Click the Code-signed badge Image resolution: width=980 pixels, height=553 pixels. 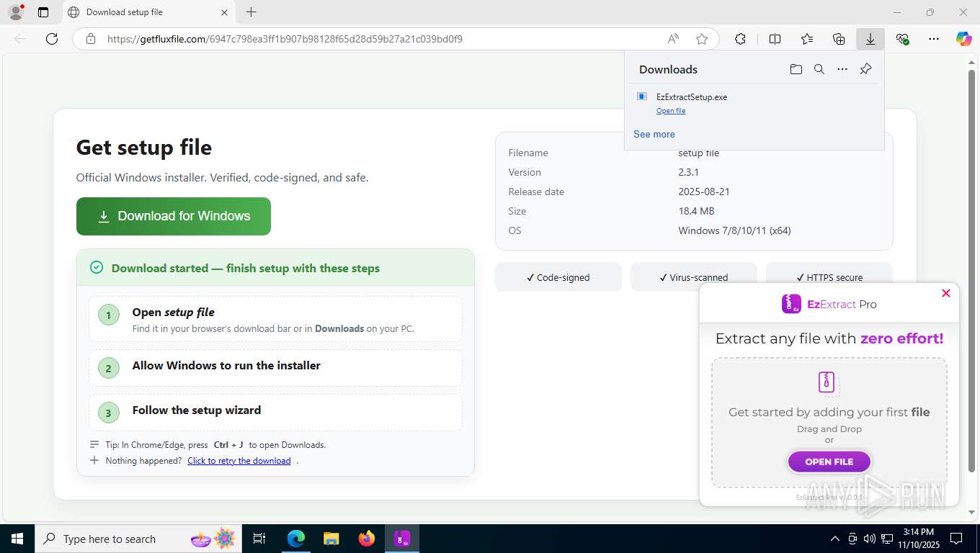coord(558,277)
